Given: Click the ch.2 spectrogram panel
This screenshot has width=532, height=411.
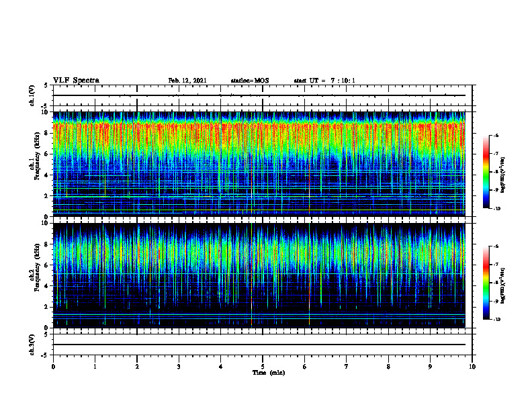Looking at the screenshot, I should tap(259, 275).
